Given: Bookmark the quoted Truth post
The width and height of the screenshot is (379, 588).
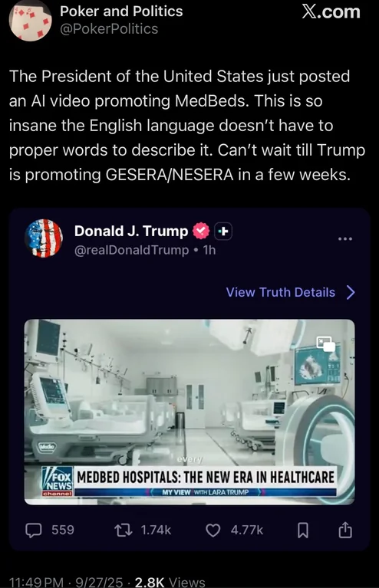Looking at the screenshot, I should pyautogui.click(x=303, y=531).
